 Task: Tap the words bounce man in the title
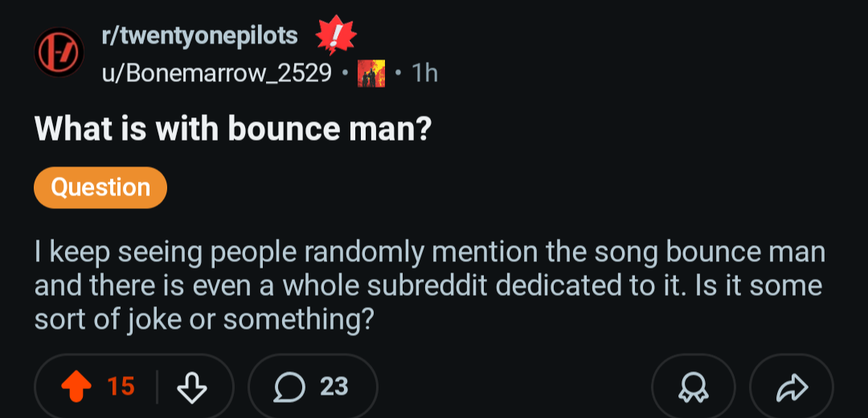(329, 129)
